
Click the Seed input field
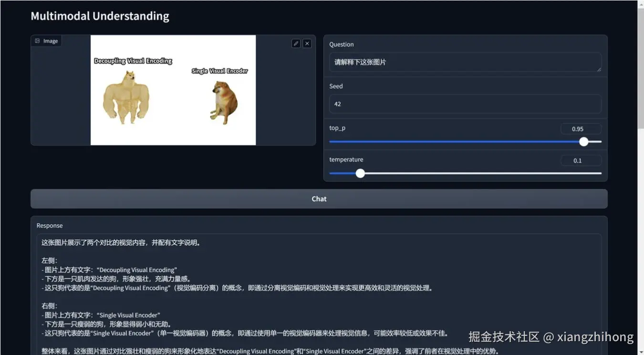[x=465, y=104]
